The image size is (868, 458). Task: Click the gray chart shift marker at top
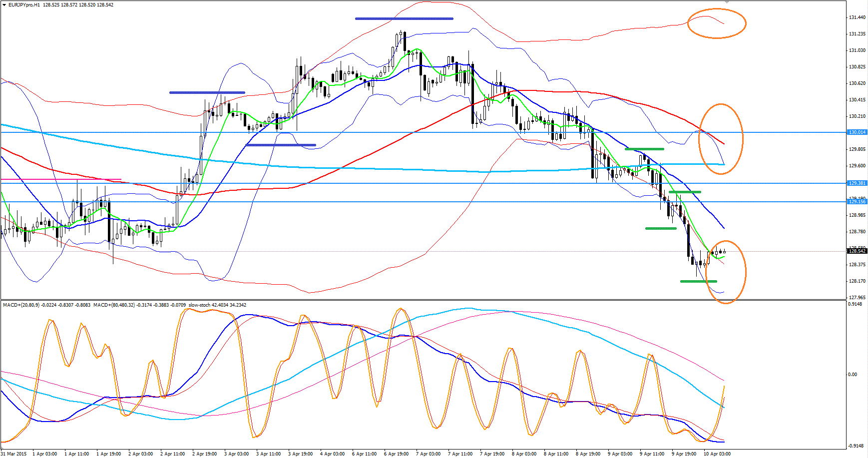point(727,2)
